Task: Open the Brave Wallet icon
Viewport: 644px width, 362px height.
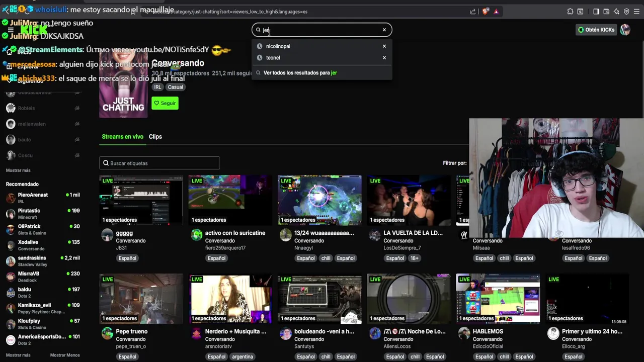Action: coord(606,12)
